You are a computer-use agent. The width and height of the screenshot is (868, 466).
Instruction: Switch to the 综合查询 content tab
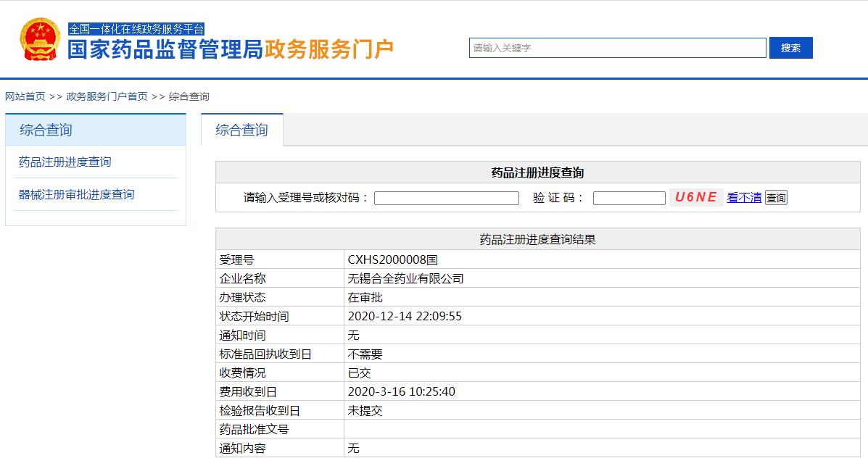pyautogui.click(x=242, y=130)
